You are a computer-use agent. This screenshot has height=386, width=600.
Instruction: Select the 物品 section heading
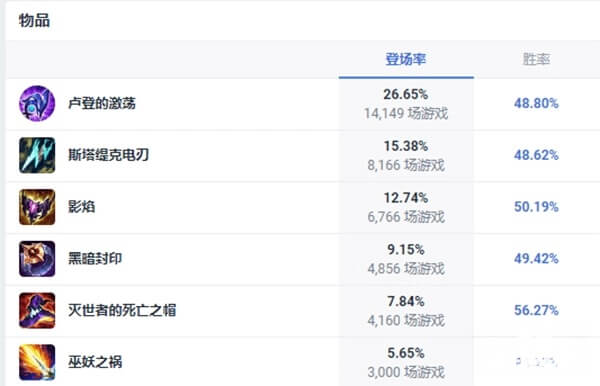[34, 21]
